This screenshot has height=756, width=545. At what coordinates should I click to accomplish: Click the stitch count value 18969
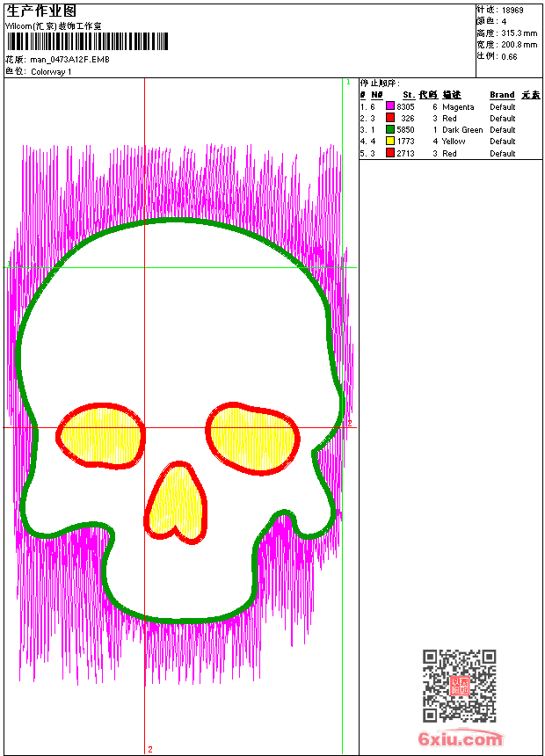[512, 10]
